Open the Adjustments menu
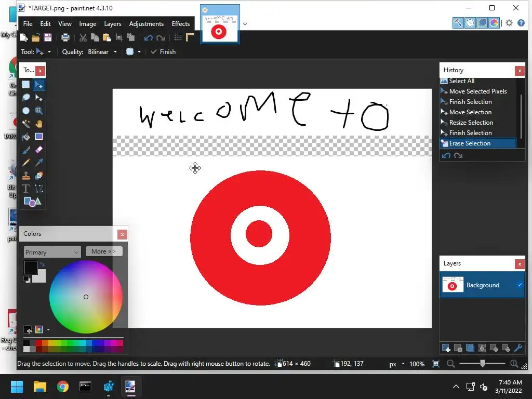The height and width of the screenshot is (399, 532). [x=147, y=24]
